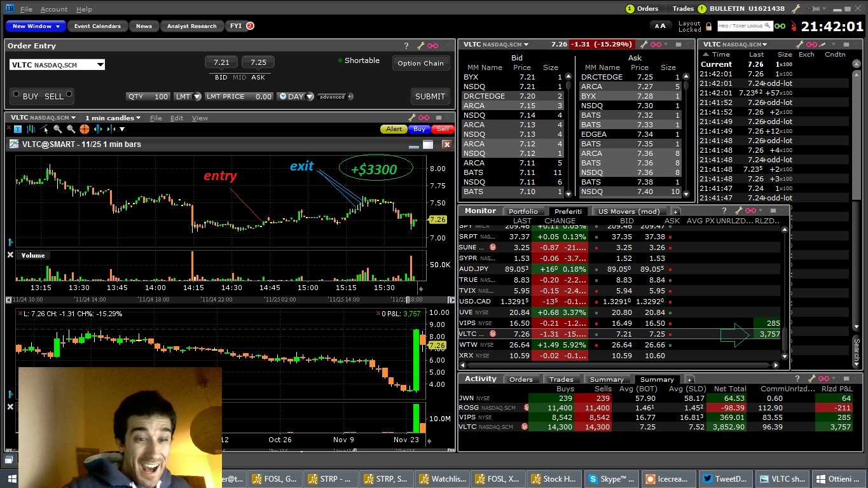Open the 1 min candles dropdown

pos(113,118)
